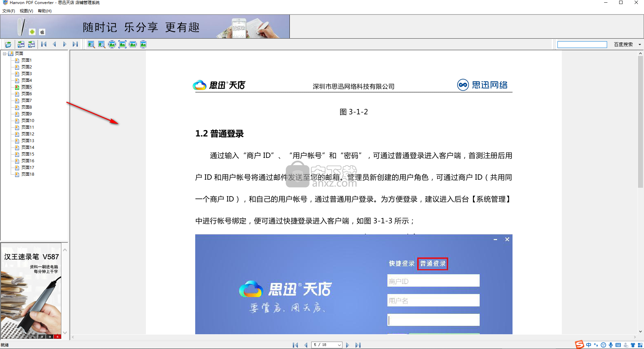This screenshot has height=349, width=644.
Task: Select 页面6 in the page tree
Action: click(x=26, y=94)
